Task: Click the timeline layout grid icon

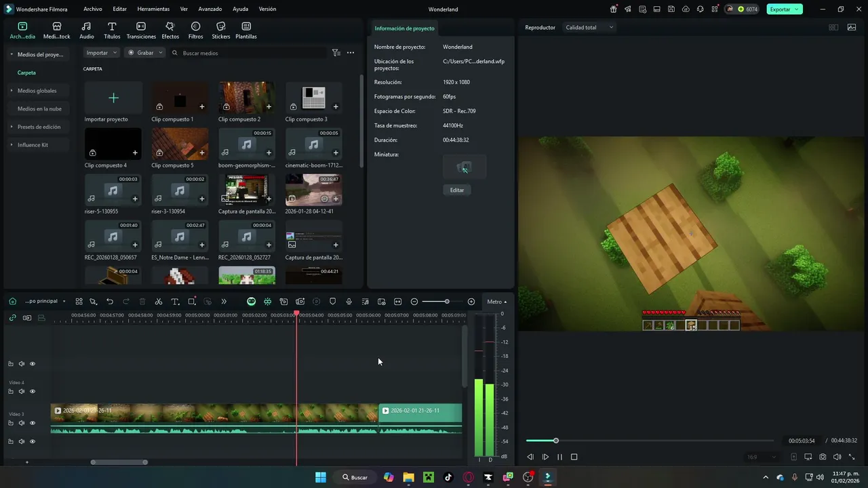Action: [79, 302]
